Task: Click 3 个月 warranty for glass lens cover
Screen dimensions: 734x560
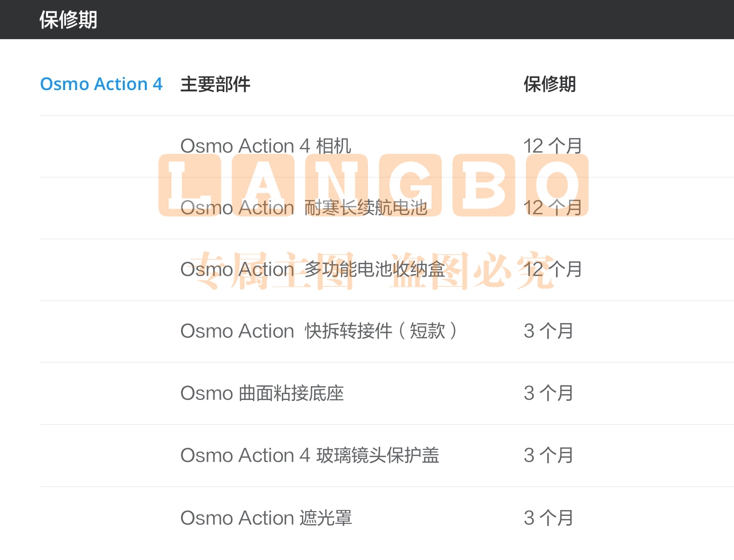Action: [x=548, y=456]
